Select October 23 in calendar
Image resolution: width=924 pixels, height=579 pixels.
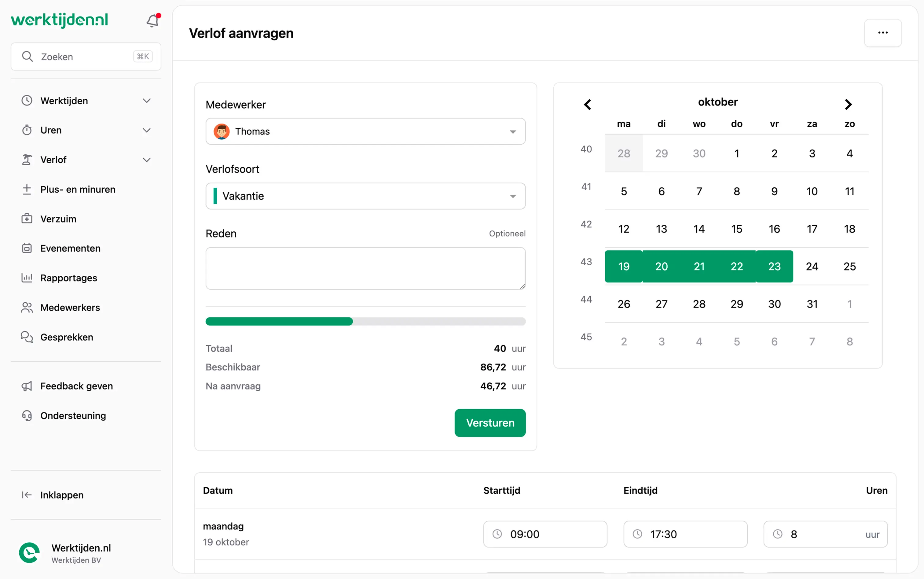(774, 267)
